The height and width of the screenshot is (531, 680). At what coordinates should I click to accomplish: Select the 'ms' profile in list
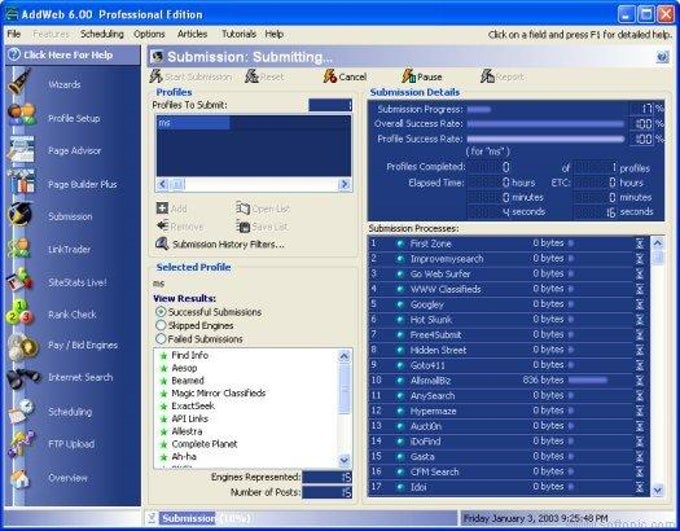(193, 123)
